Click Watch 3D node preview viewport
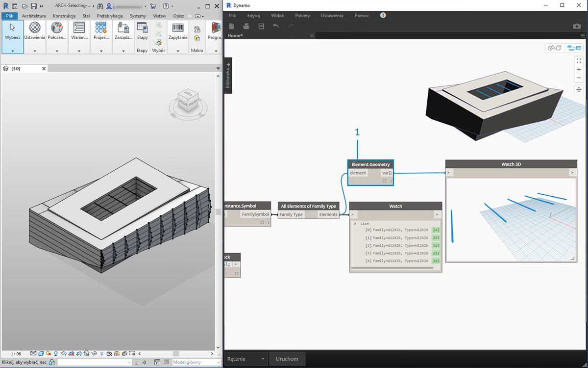This screenshot has height=368, width=588. (512, 219)
